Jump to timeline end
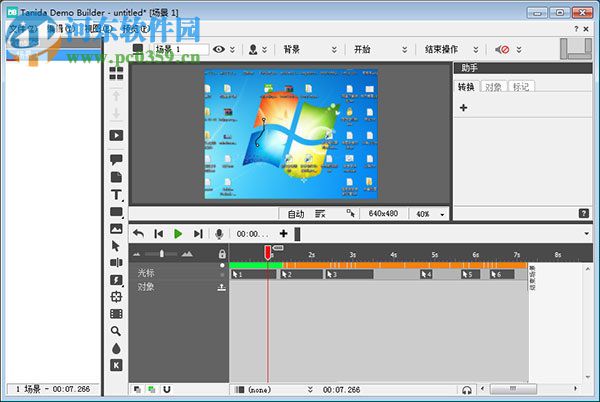Viewport: 600px width, 402px height. [x=198, y=233]
